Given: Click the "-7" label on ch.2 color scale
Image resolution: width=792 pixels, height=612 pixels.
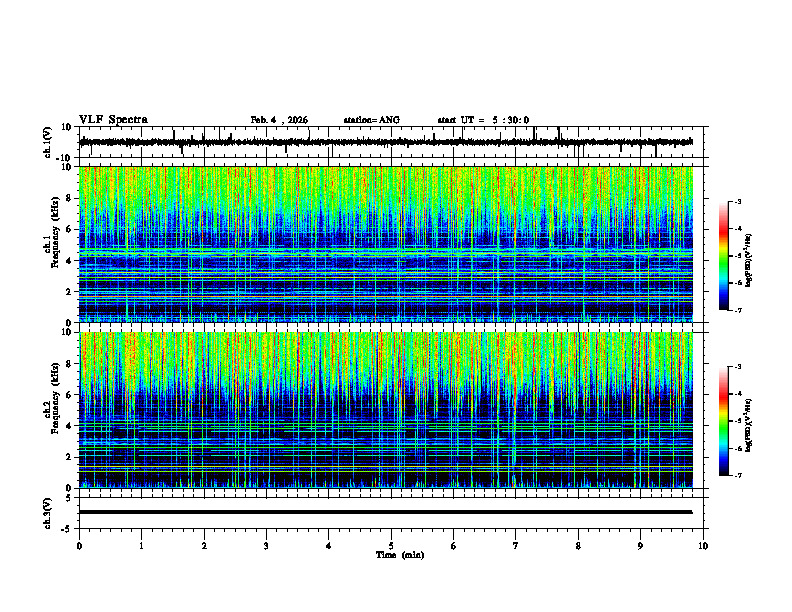Looking at the screenshot, I should [x=736, y=476].
